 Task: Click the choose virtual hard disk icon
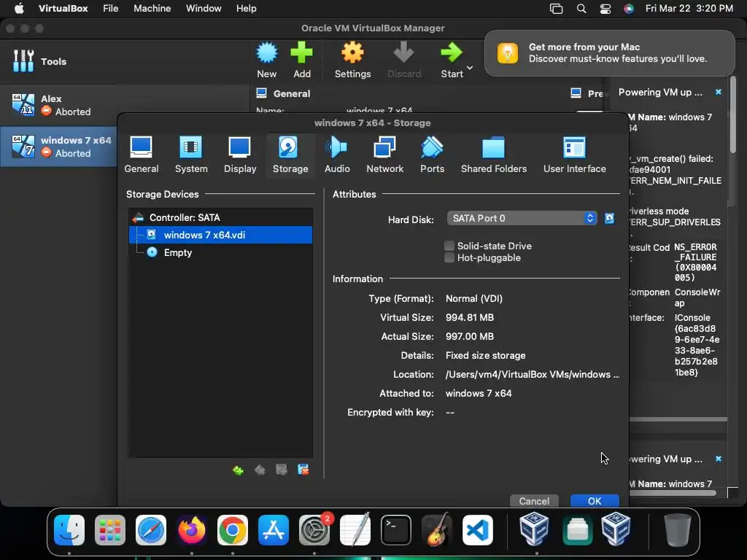609,218
